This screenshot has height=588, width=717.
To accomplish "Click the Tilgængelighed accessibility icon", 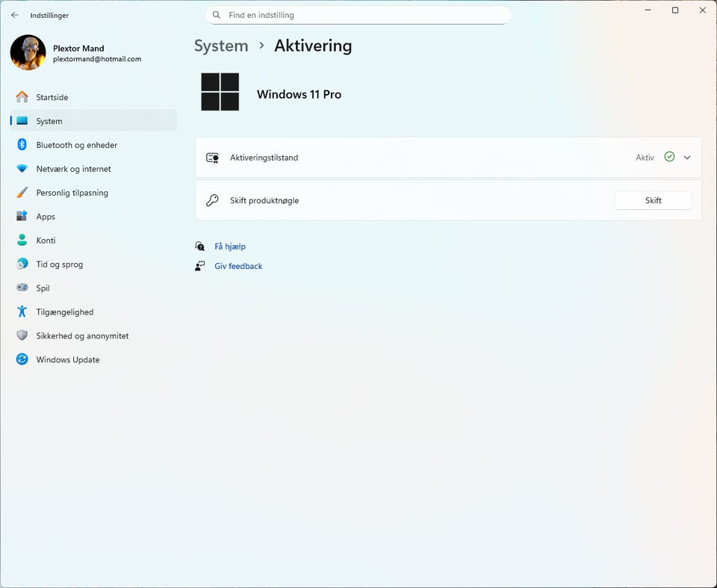I will pyautogui.click(x=22, y=312).
